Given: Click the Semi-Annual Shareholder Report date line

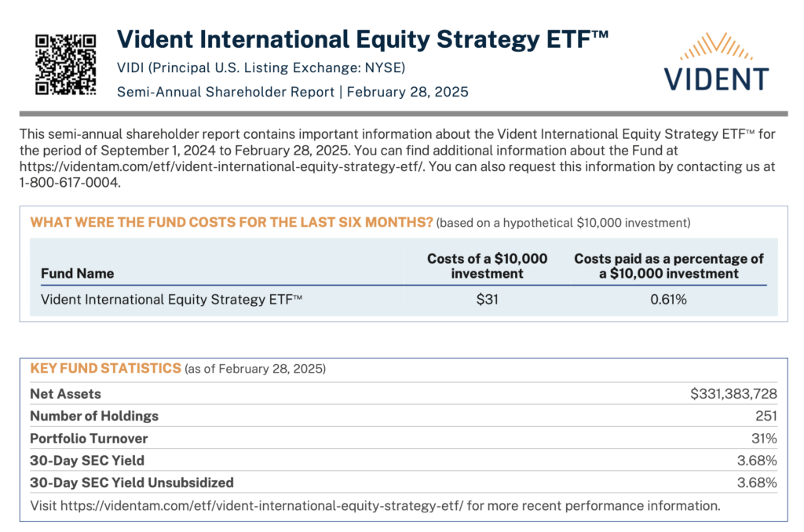Looking at the screenshot, I should point(293,92).
